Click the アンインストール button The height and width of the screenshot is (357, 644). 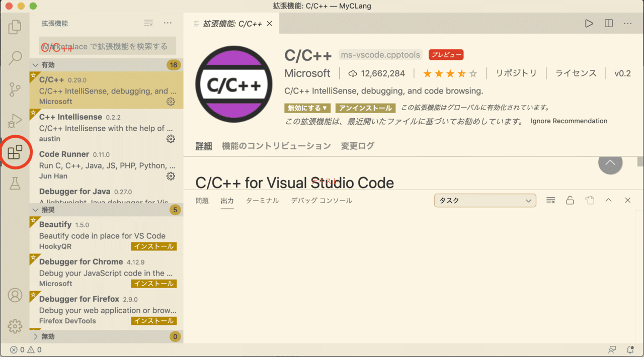coord(366,108)
